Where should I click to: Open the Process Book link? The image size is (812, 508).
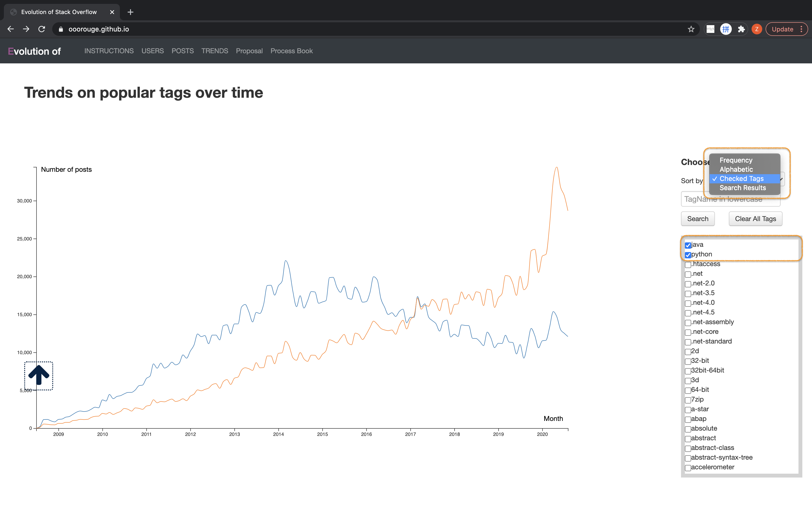292,51
